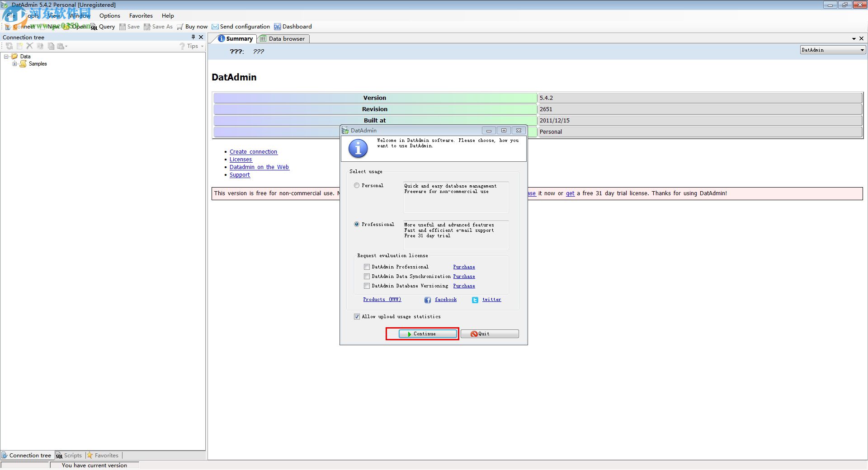Click the Samples tree item label
868x470 pixels.
(38, 64)
